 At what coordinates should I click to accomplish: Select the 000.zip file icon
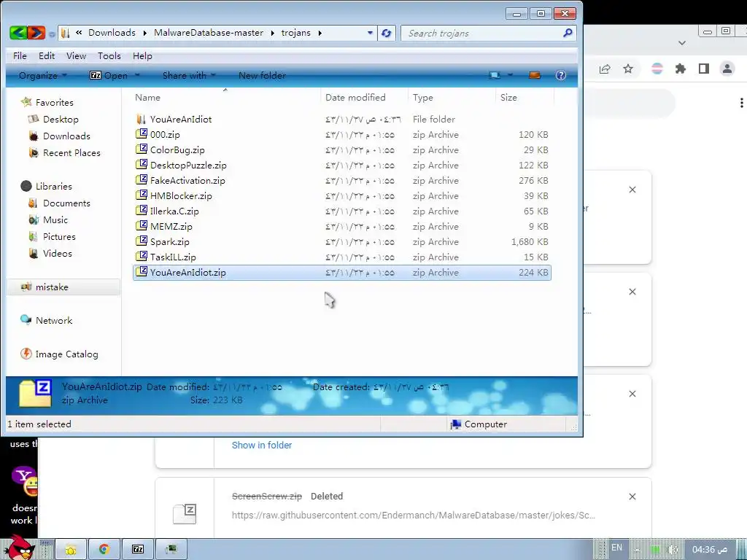point(141,134)
